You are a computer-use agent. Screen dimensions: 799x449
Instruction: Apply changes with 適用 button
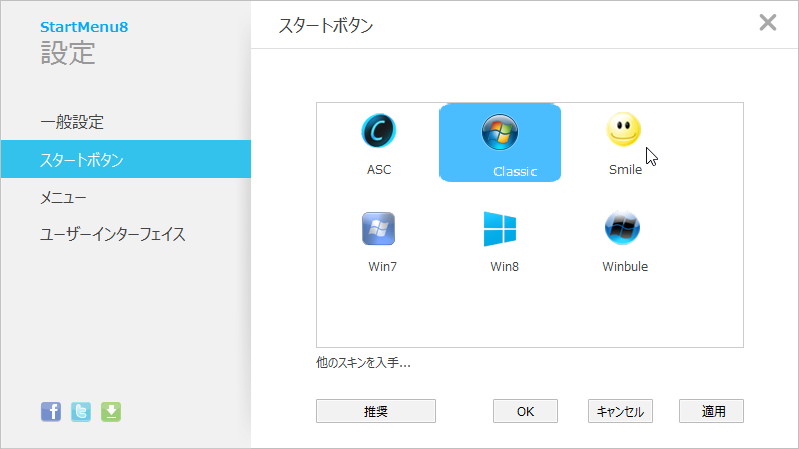click(711, 411)
